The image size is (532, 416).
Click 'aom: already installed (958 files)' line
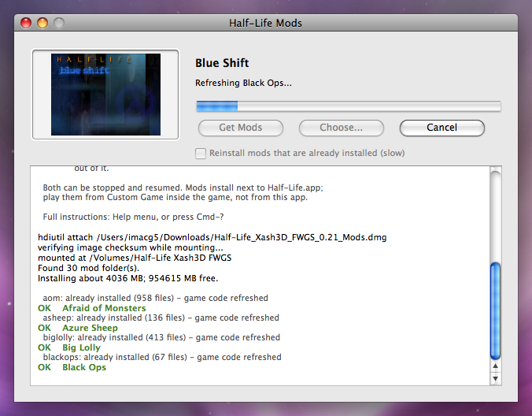click(155, 298)
